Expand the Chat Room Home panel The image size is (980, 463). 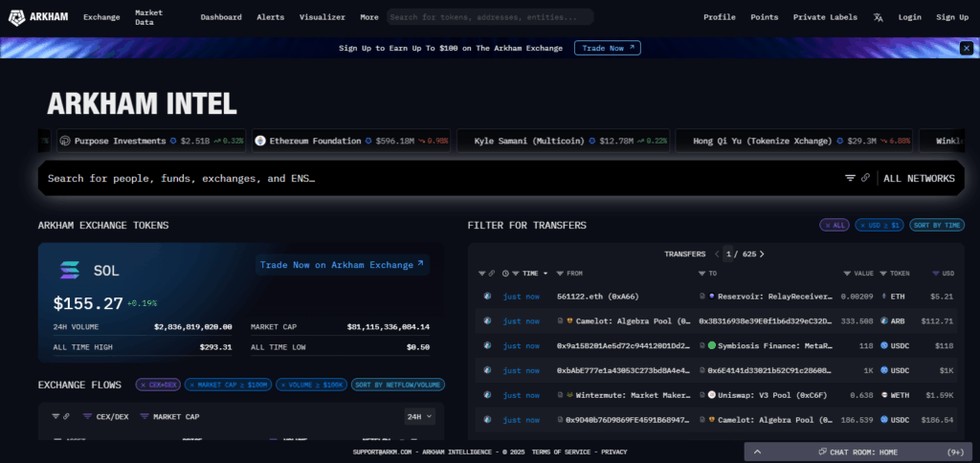(758, 452)
